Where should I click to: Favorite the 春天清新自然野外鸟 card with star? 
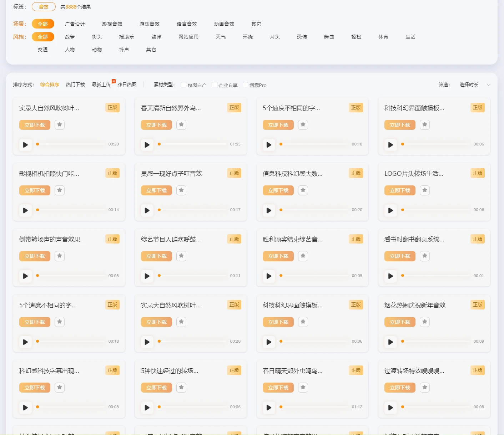coord(181,125)
